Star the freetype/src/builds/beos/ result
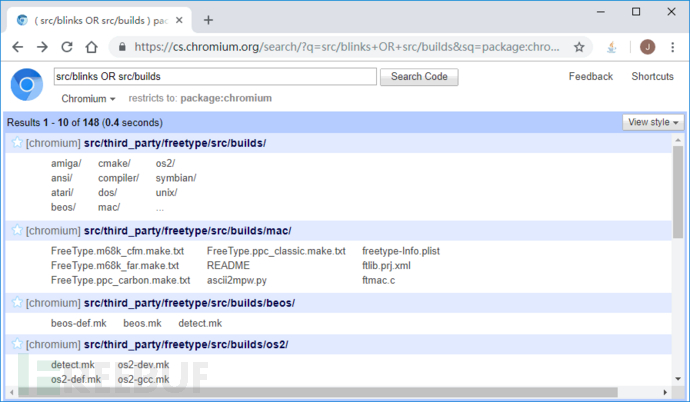 coord(17,302)
